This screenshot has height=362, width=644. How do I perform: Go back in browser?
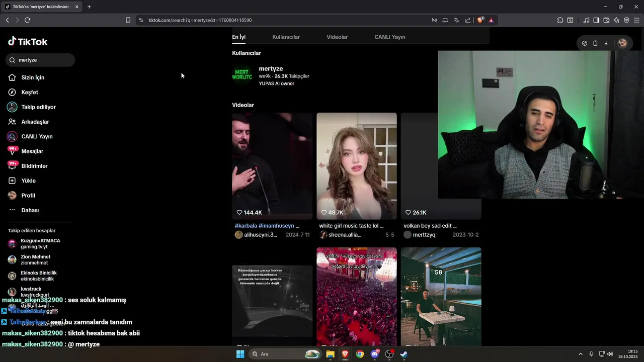pyautogui.click(x=8, y=20)
